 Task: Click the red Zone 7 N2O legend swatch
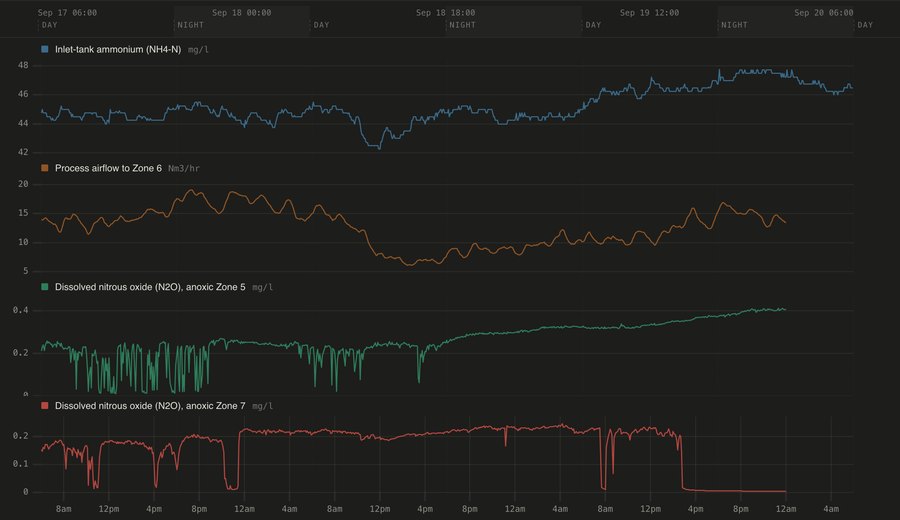click(x=45, y=406)
